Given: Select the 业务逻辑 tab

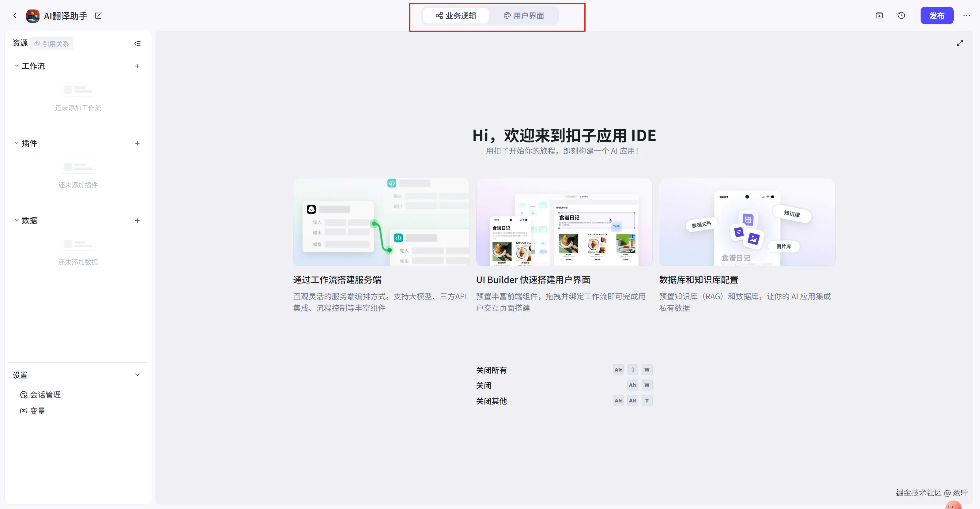Looking at the screenshot, I should 456,16.
